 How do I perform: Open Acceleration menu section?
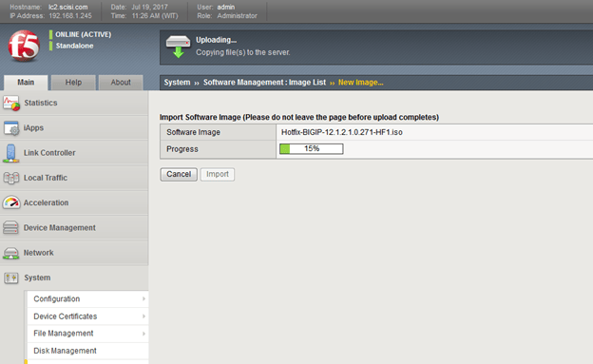[x=74, y=202]
